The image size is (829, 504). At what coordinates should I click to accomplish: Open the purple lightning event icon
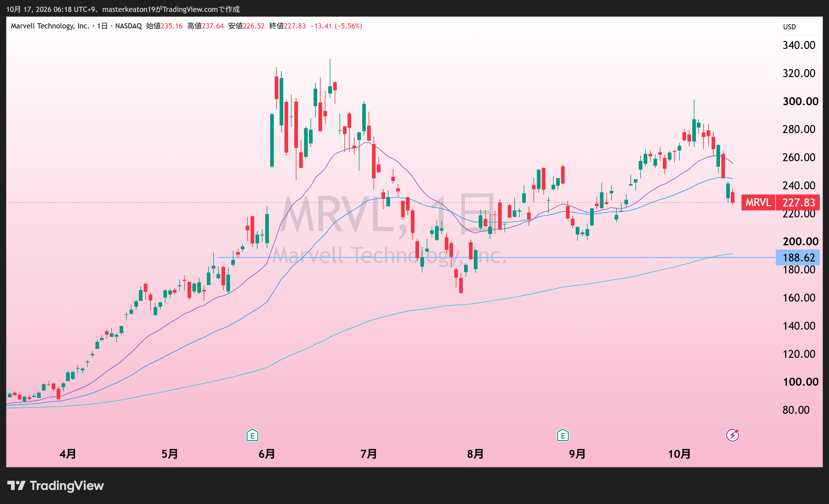pyautogui.click(x=732, y=435)
